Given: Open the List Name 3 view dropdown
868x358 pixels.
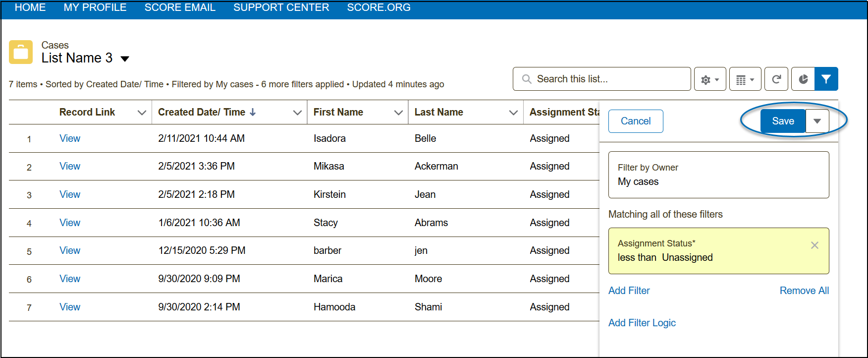Looking at the screenshot, I should click(125, 59).
